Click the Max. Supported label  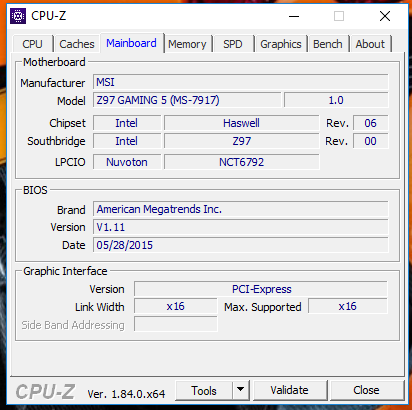(x=263, y=307)
